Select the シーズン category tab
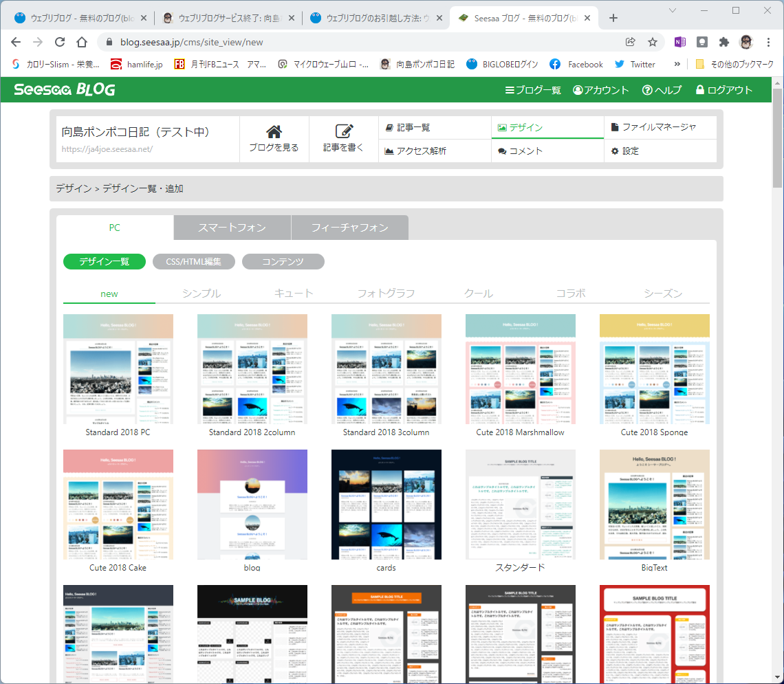Viewport: 784px width, 684px height. [663, 294]
